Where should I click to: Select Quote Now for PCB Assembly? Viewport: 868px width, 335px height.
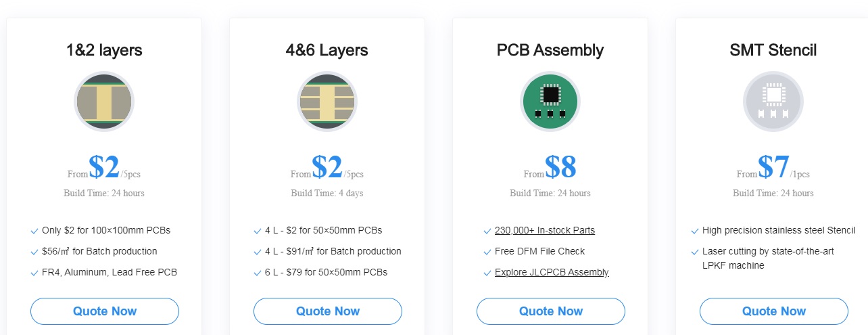click(551, 311)
